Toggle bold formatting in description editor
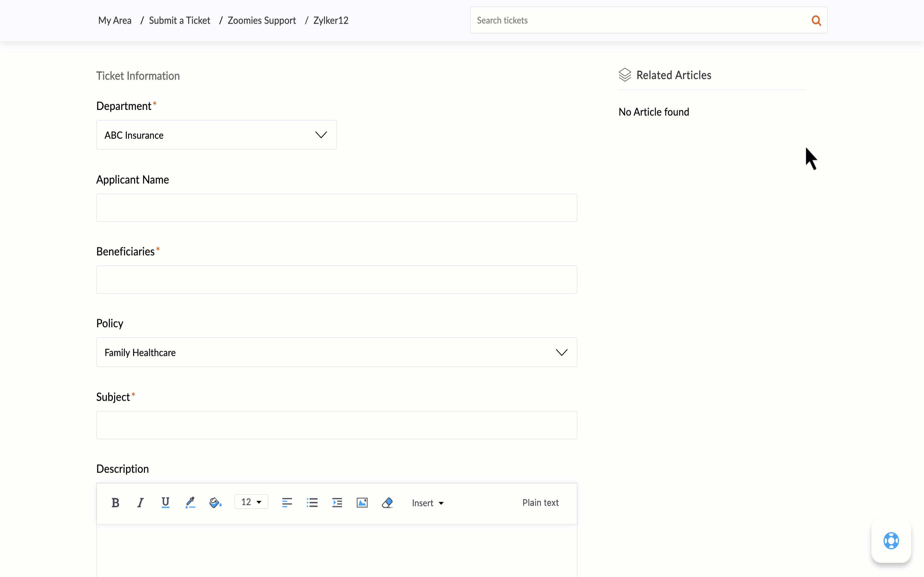 (x=115, y=503)
